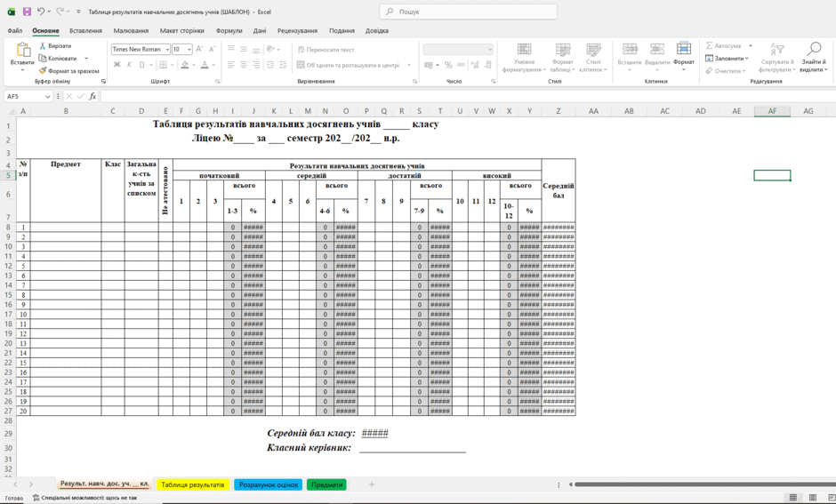Click the Save icon in title bar

(x=27, y=12)
